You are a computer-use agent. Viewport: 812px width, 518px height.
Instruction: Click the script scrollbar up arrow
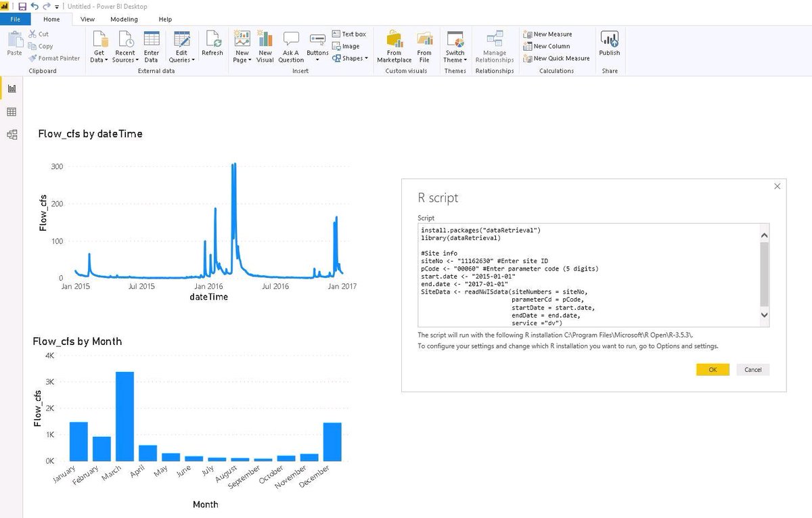[765, 235]
